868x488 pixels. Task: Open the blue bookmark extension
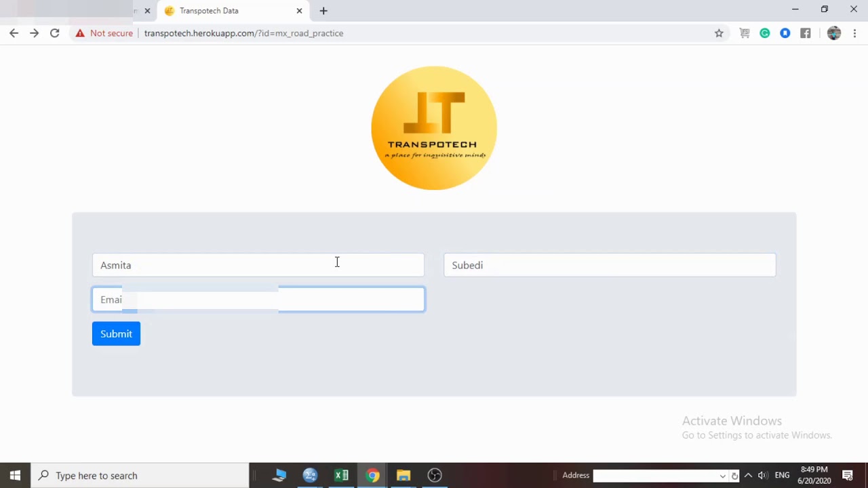[x=785, y=33]
